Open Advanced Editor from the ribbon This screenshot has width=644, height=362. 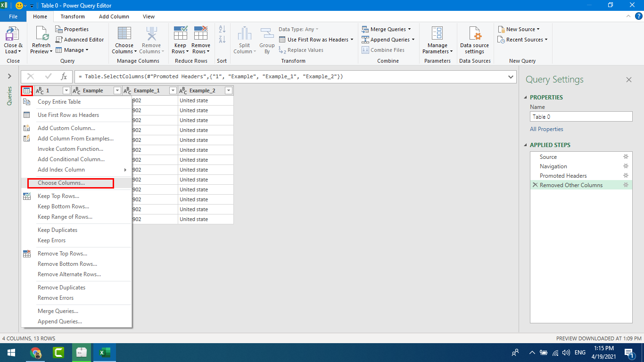coord(80,40)
